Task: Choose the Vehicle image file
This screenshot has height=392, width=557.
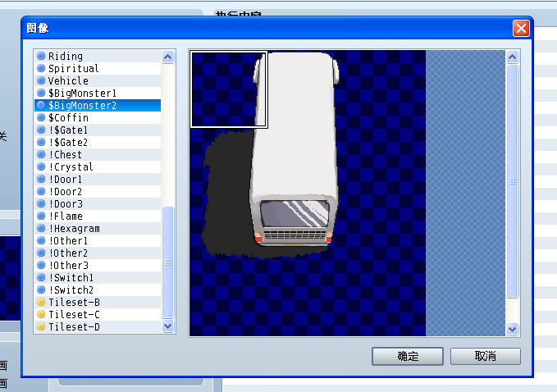Action: click(x=98, y=80)
